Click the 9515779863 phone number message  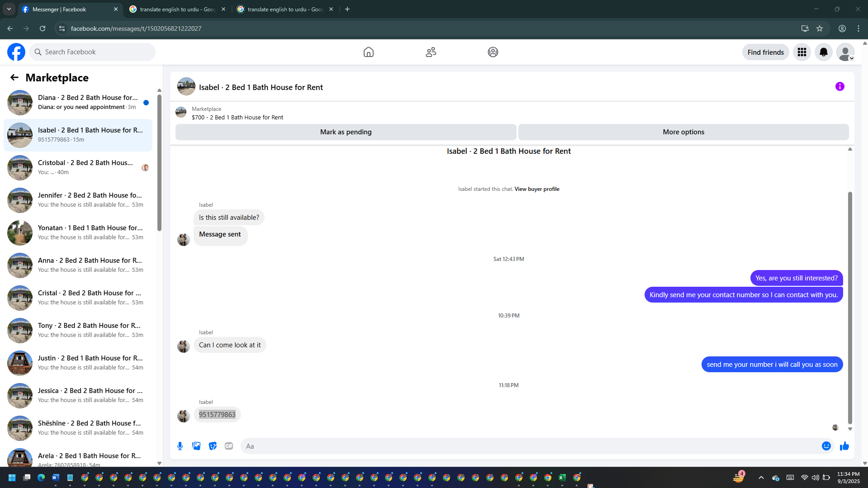click(x=217, y=415)
